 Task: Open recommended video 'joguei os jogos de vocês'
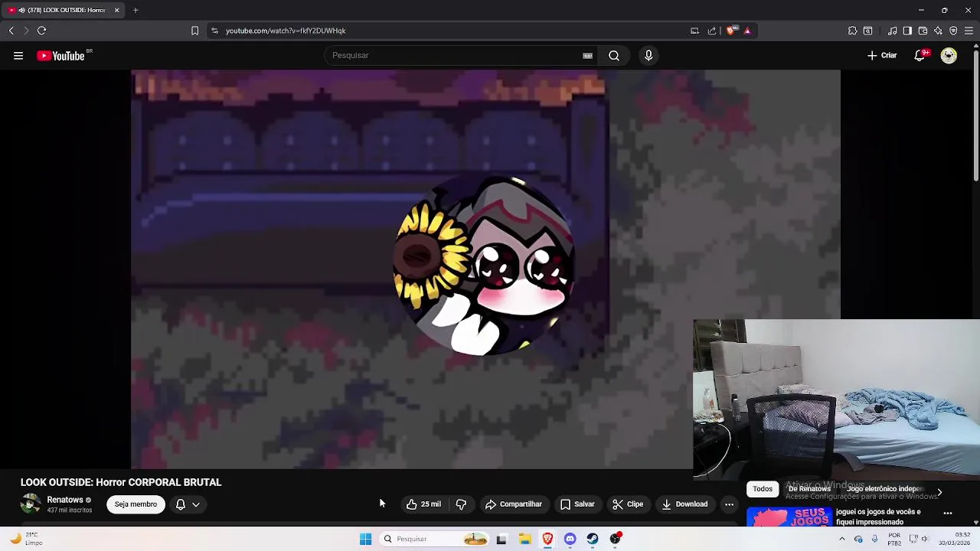click(879, 517)
